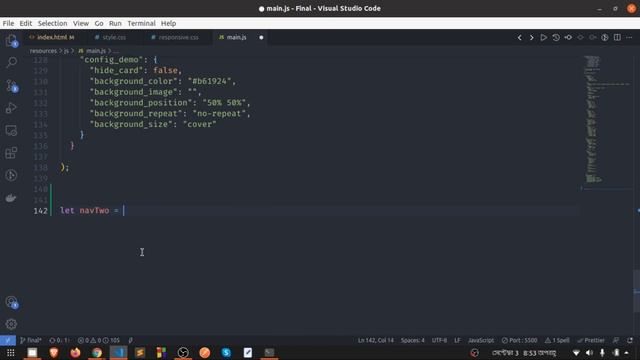Open the Edit menu

25,23
